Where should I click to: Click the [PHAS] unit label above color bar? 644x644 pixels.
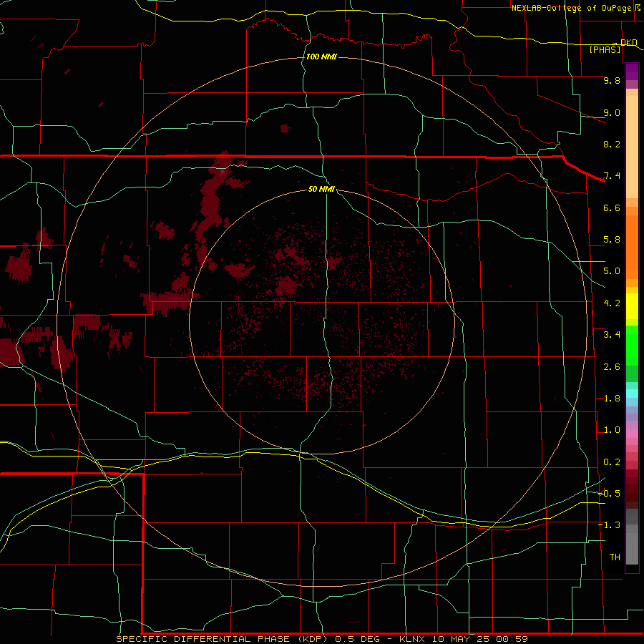(x=605, y=49)
